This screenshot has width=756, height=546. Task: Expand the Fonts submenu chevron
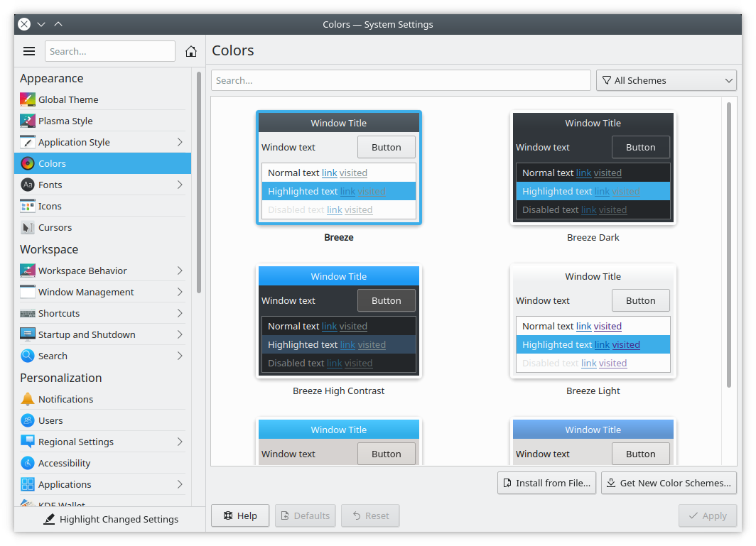point(180,185)
